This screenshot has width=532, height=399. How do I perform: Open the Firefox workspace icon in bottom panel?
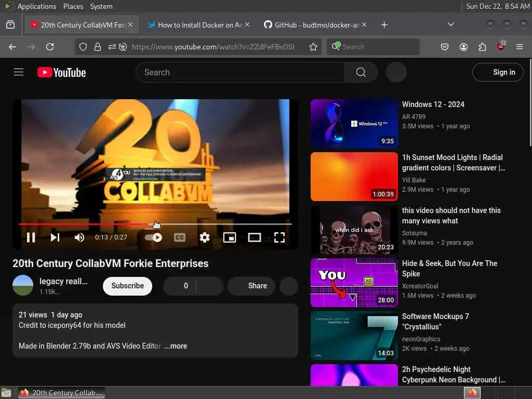pos(472,393)
